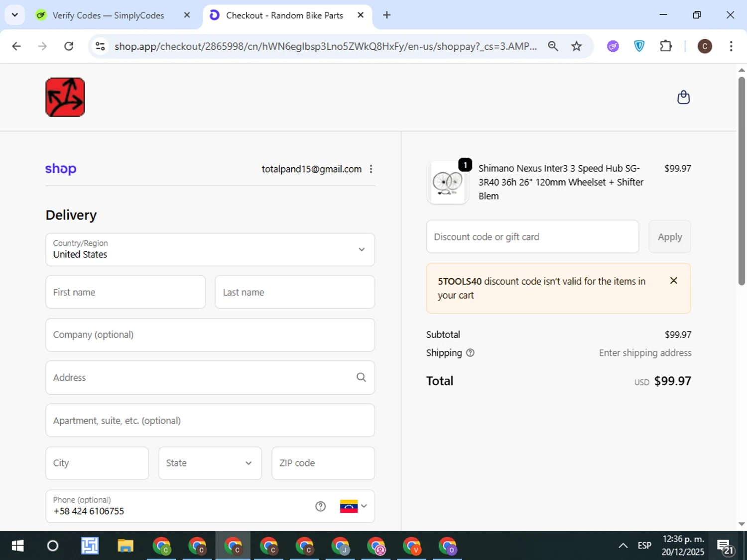The image size is (747, 560).
Task: Click the totalpand15@gmail.com email text
Action: pos(312,169)
